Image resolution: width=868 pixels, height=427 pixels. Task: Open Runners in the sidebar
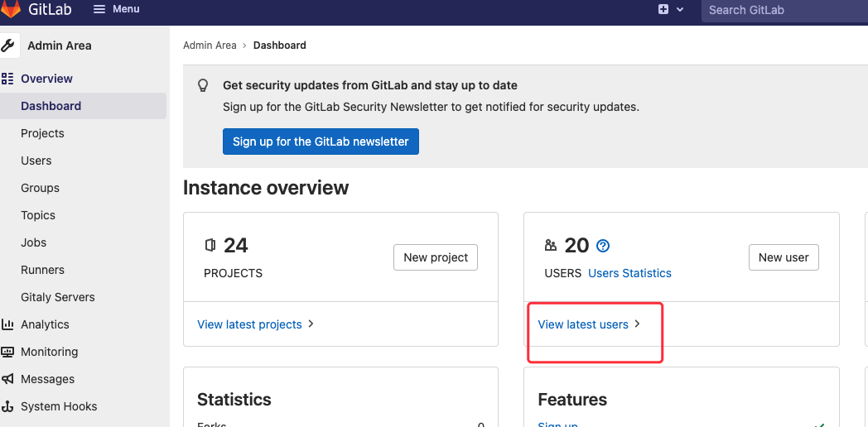point(42,270)
